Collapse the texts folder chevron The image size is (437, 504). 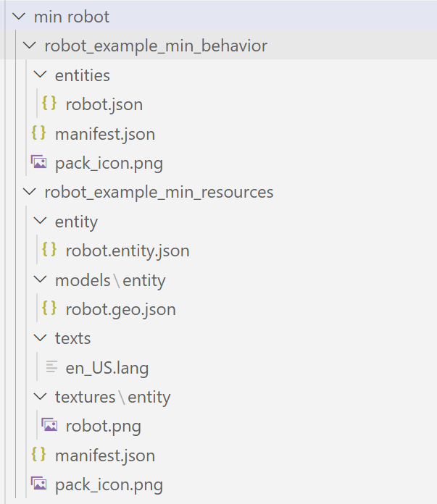click(41, 338)
